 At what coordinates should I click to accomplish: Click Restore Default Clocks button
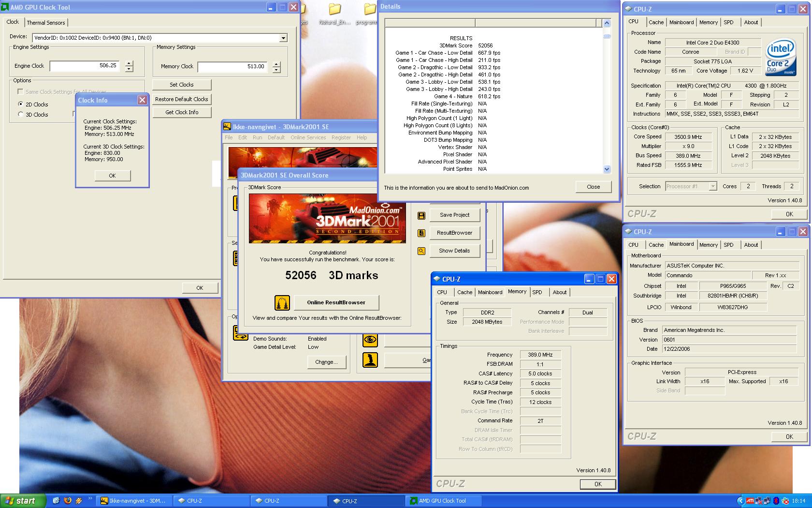point(182,99)
